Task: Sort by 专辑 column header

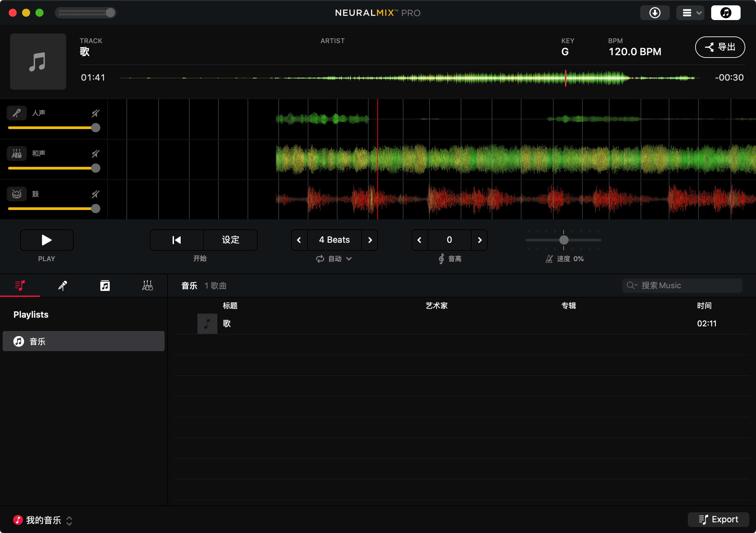Action: pyautogui.click(x=569, y=306)
